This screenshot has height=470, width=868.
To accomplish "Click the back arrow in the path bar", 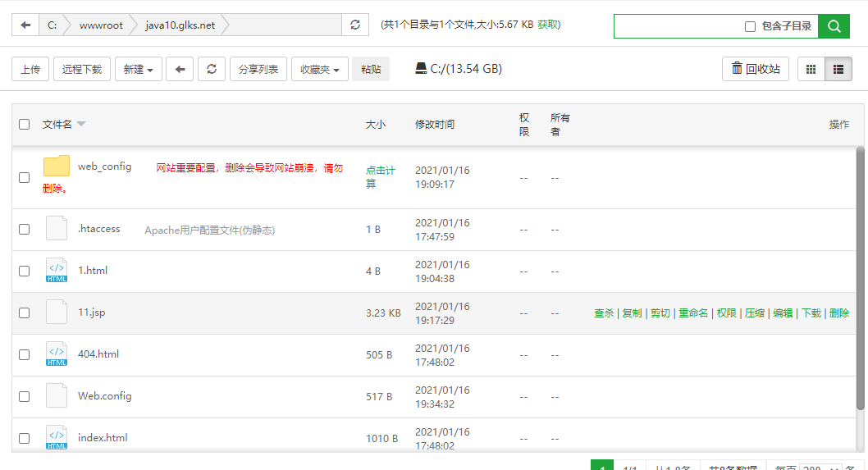I will 25,25.
